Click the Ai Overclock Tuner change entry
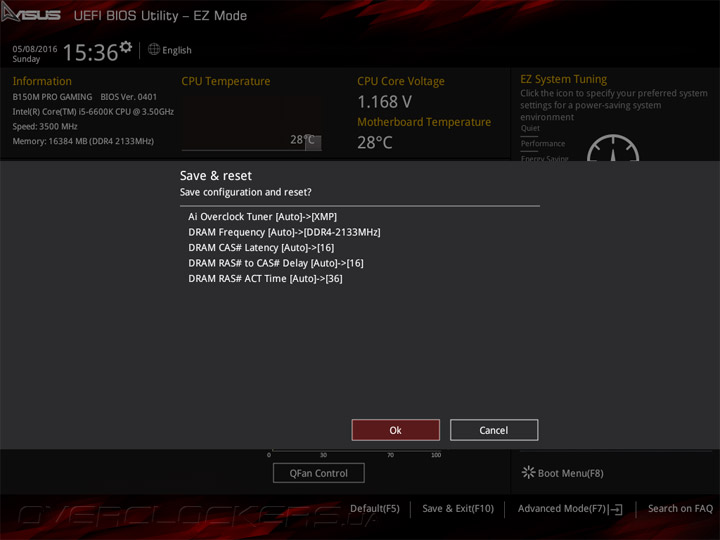 pyautogui.click(x=262, y=217)
